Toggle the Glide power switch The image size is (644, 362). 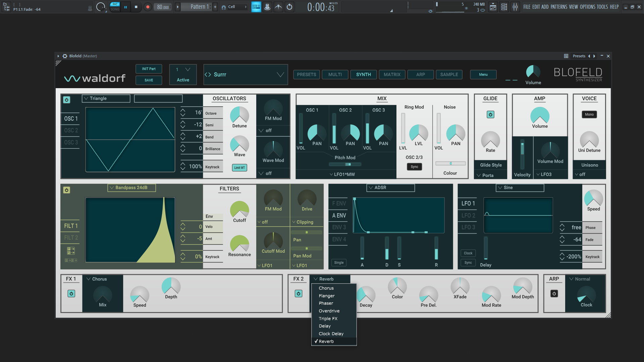pyautogui.click(x=490, y=115)
